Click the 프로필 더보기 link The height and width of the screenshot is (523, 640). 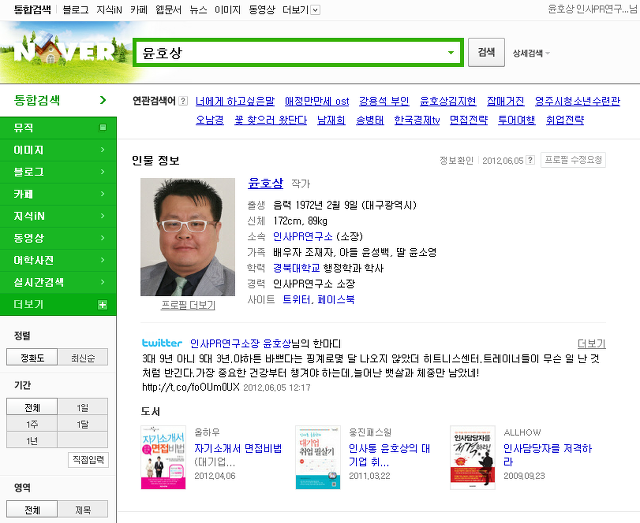(188, 305)
